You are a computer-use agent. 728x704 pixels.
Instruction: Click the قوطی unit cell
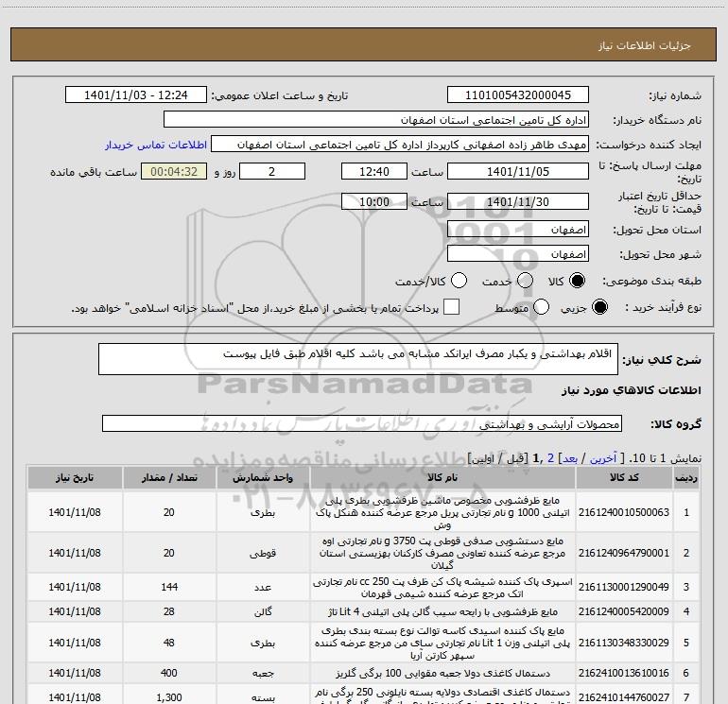[x=263, y=553]
